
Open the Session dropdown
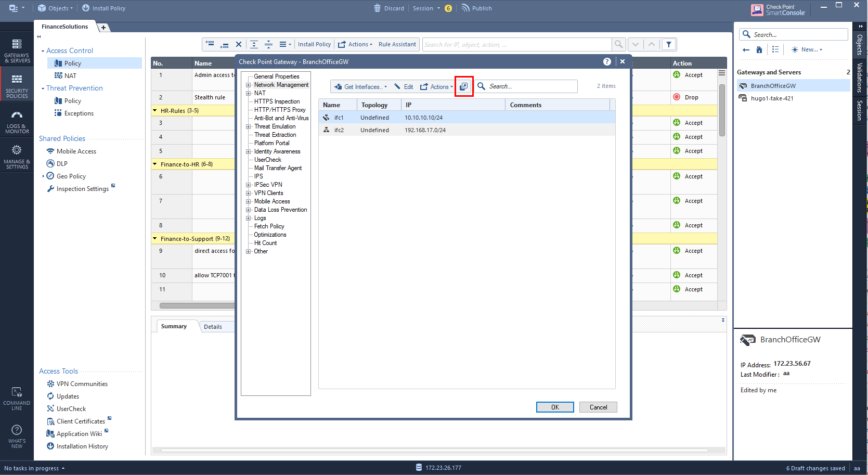[426, 8]
